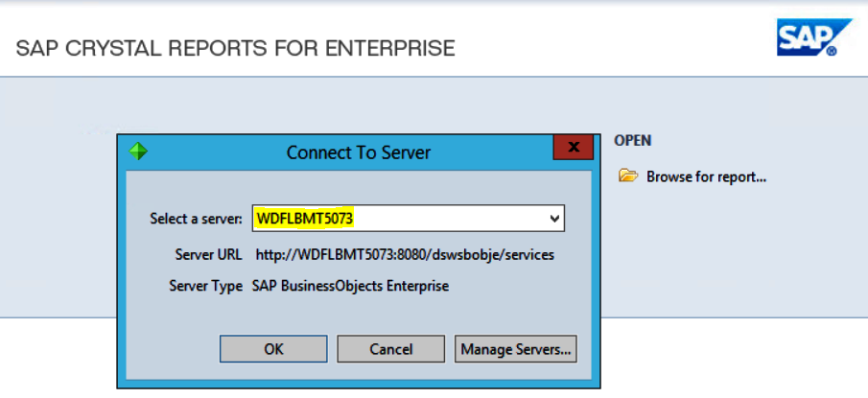Viewport: 868px width, 398px height.
Task: Click the green diamond Crystal Reports dialog icon
Action: 138,152
